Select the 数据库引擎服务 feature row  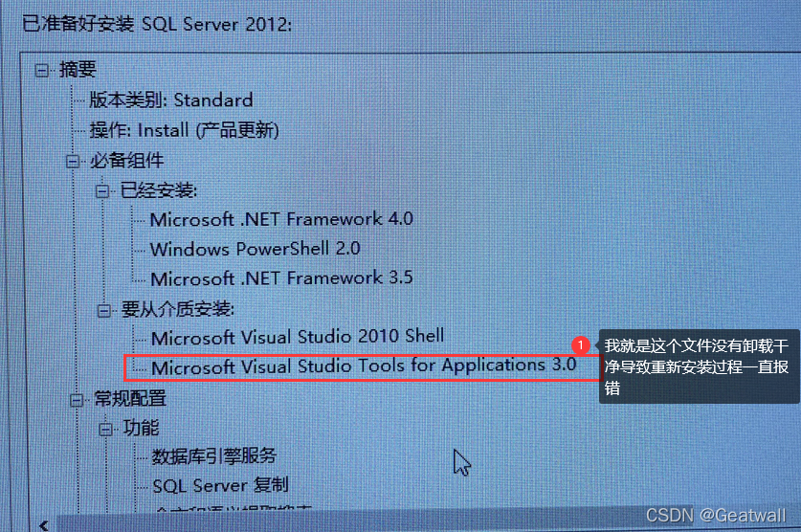[214, 455]
